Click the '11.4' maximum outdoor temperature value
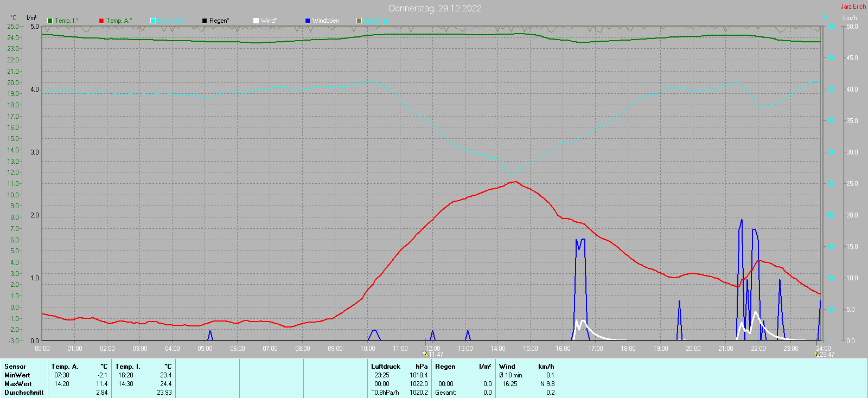The height and width of the screenshot is (398, 868). (x=102, y=384)
